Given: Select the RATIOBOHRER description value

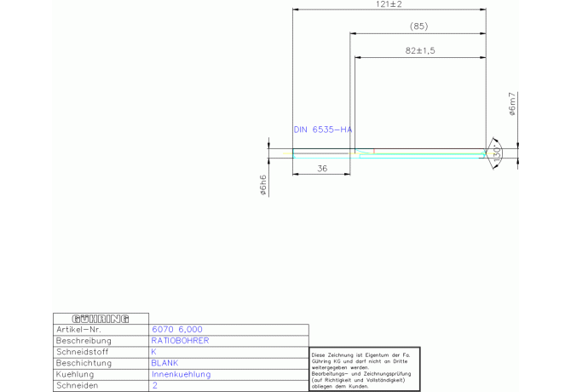Looking at the screenshot, I should point(180,340).
